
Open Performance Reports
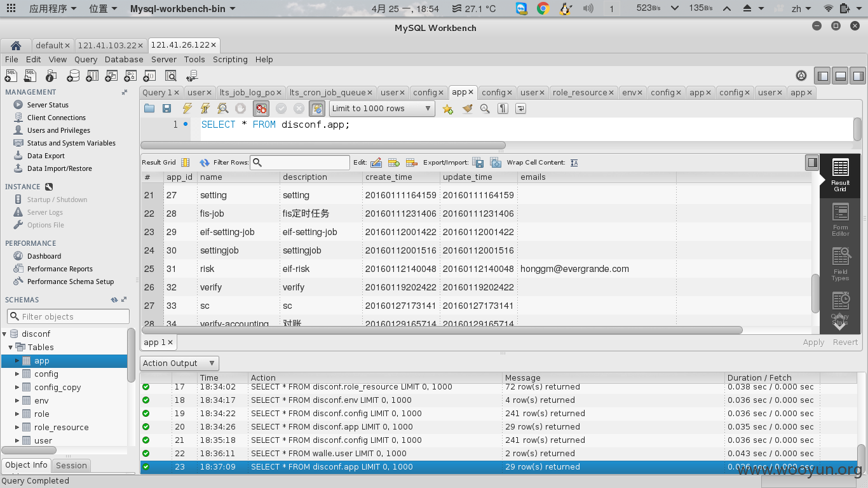pos(60,269)
